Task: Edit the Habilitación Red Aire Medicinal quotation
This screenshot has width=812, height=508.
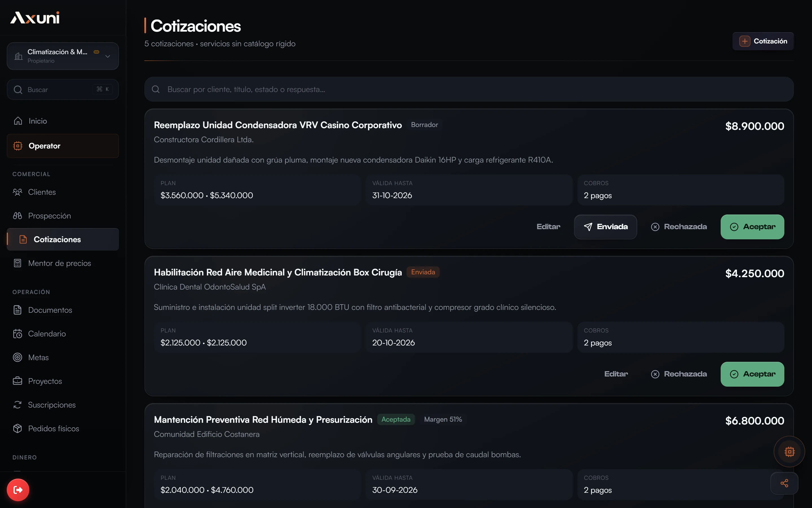Action: (x=616, y=374)
